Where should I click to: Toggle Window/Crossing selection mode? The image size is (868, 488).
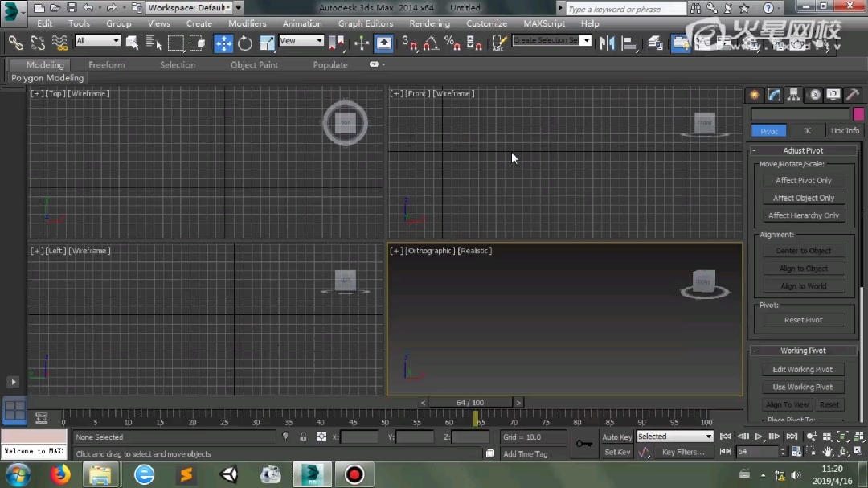[x=197, y=43]
